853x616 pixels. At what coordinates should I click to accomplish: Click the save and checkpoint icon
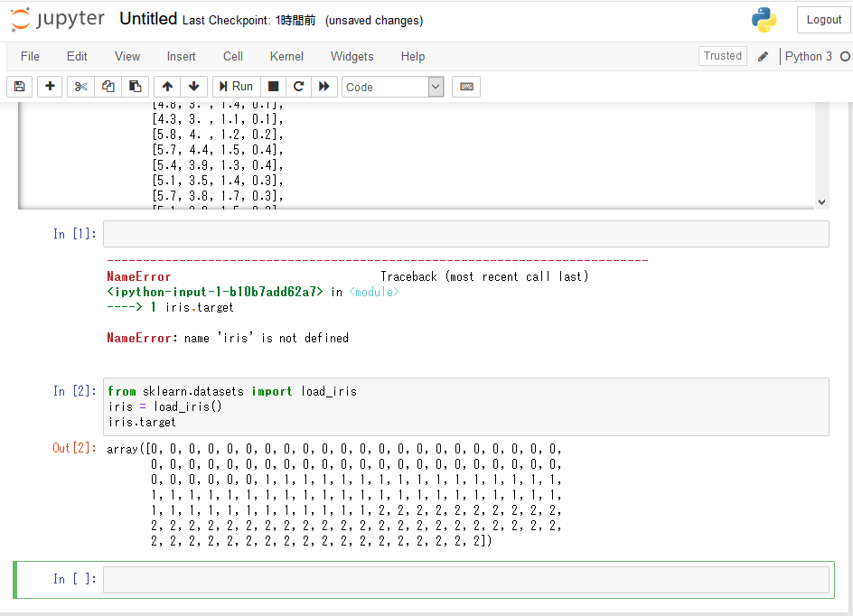pyautogui.click(x=20, y=87)
